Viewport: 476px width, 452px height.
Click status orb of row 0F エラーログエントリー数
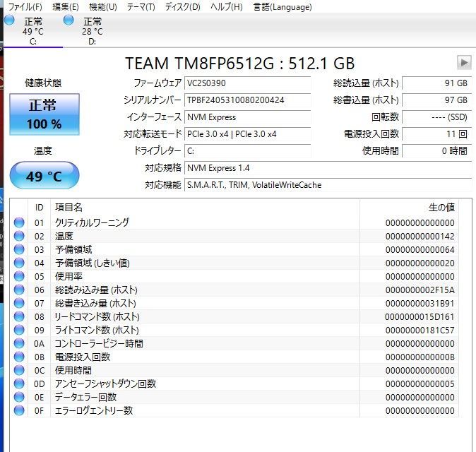click(x=19, y=410)
